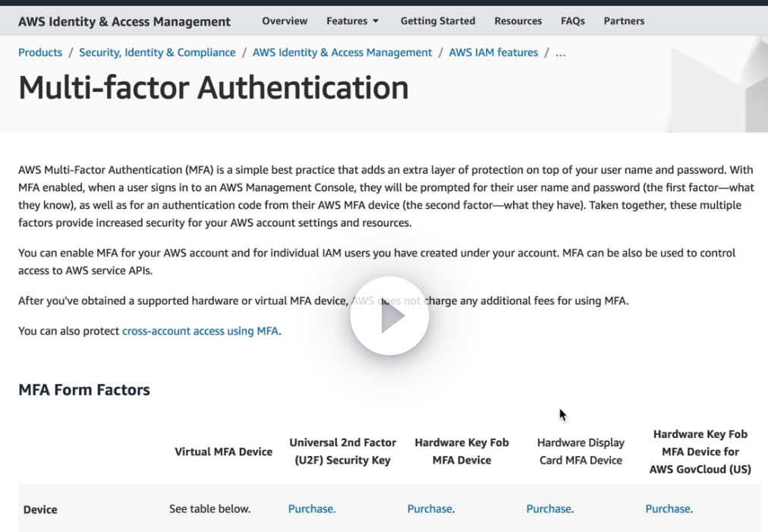The height and width of the screenshot is (532, 768).
Task: Go to Getting Started page
Action: coord(437,21)
